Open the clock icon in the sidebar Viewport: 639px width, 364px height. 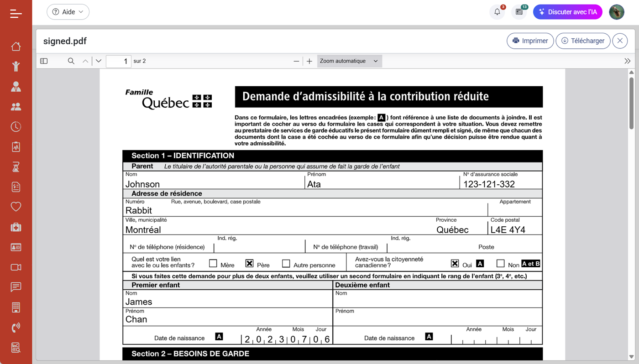[x=16, y=127]
